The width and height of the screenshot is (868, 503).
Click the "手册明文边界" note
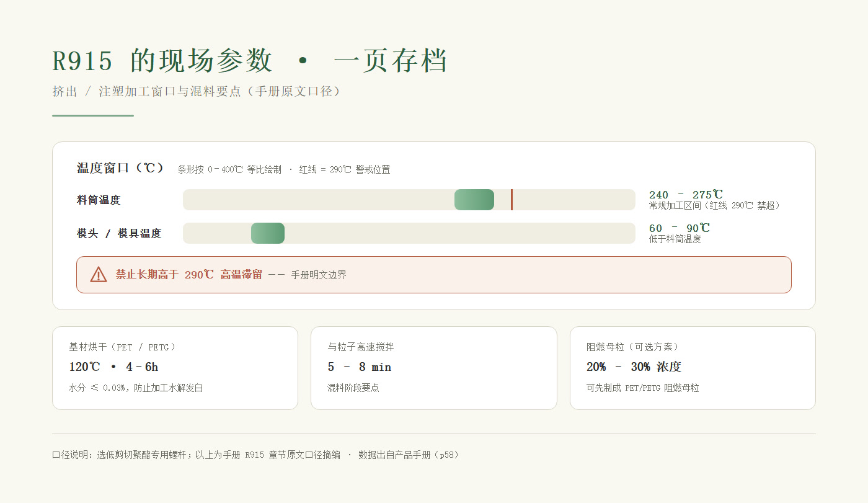coord(319,275)
